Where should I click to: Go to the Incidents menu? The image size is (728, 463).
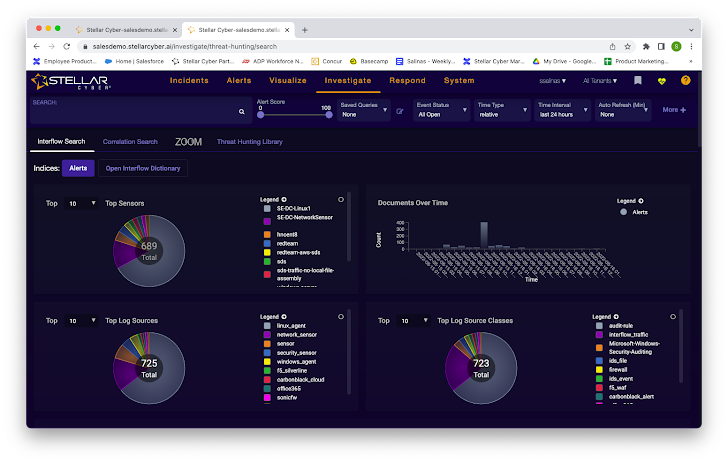(189, 81)
